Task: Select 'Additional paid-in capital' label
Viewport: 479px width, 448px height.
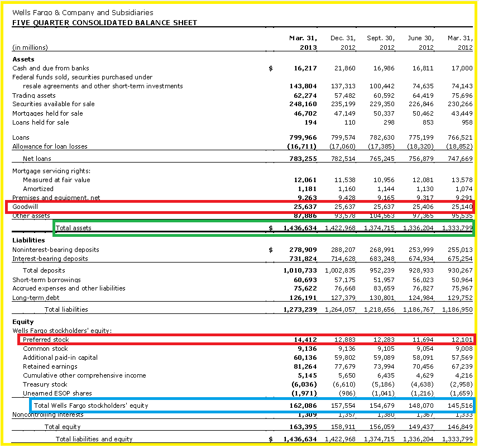Action: tap(60, 358)
